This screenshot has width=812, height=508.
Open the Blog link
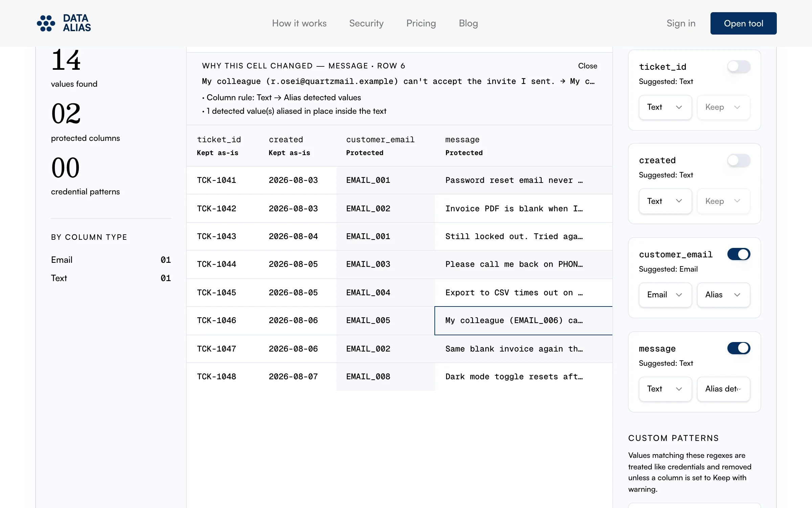click(x=468, y=23)
